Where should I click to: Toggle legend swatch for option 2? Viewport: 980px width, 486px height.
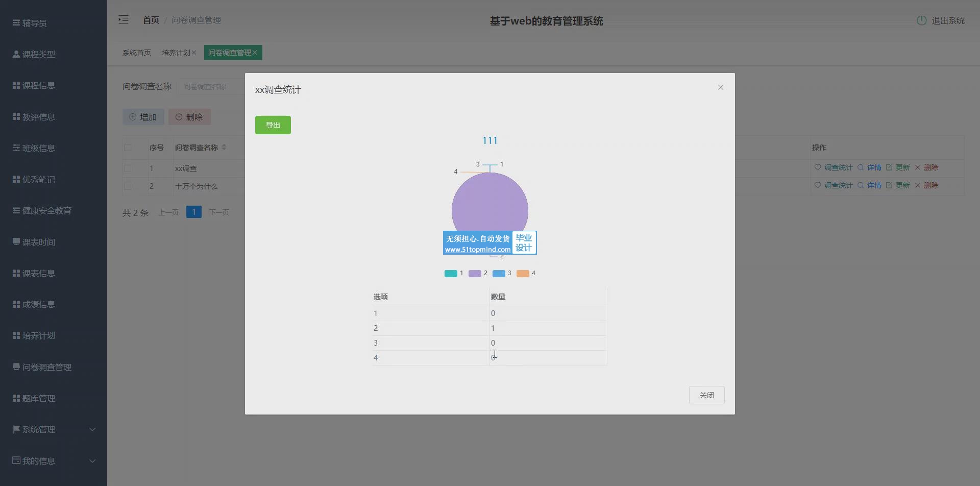[475, 274]
